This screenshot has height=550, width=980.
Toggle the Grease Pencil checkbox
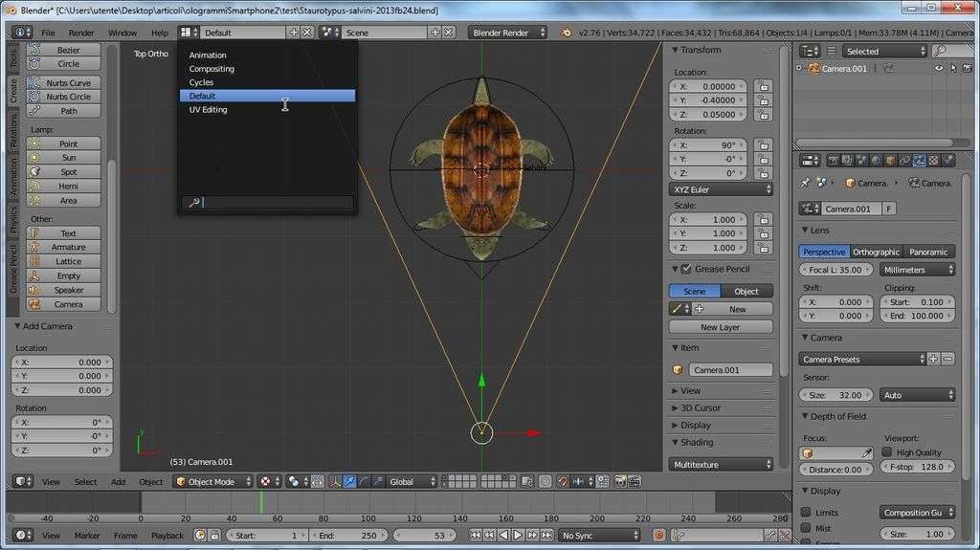[x=685, y=270]
